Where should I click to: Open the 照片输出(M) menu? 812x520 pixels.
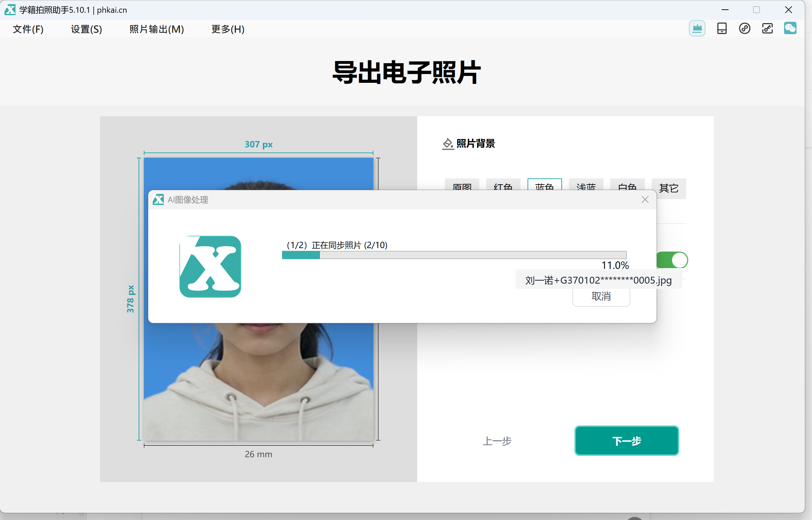click(x=157, y=29)
